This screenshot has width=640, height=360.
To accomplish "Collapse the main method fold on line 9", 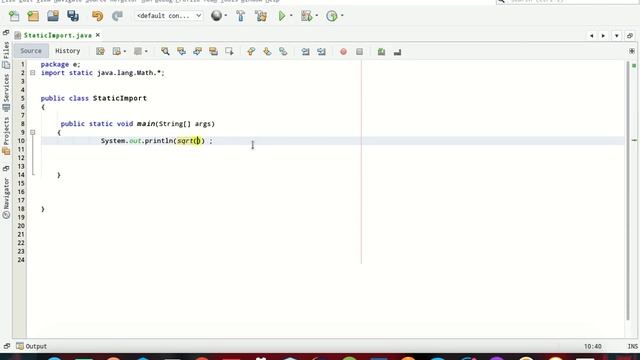I will point(33,132).
